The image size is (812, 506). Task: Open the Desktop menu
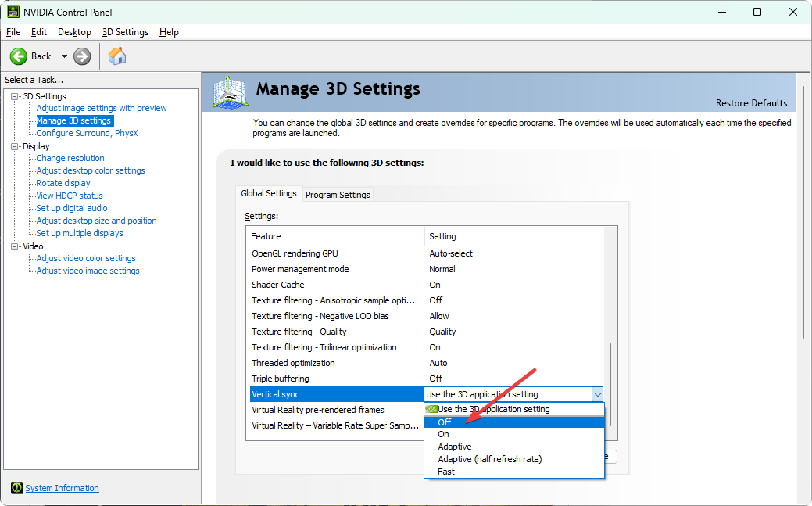(74, 32)
